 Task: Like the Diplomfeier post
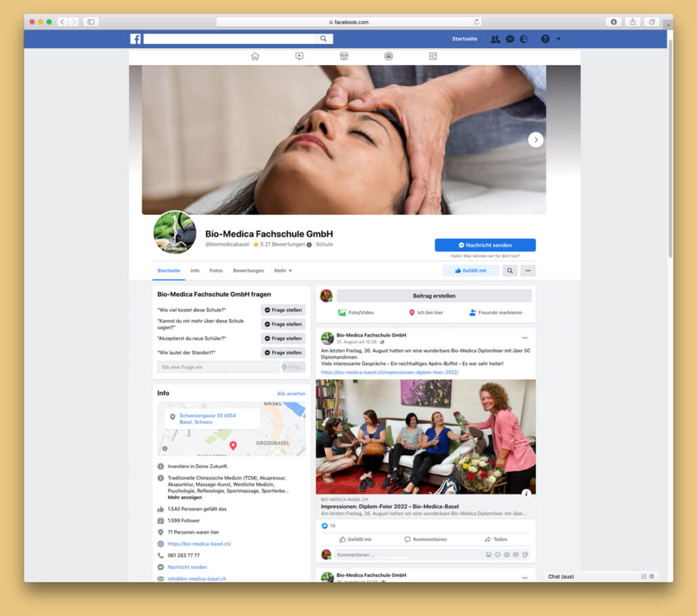pos(355,539)
